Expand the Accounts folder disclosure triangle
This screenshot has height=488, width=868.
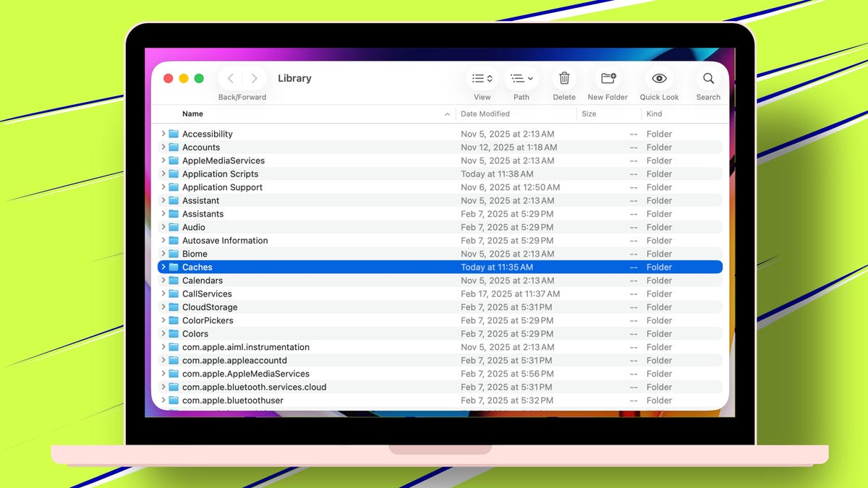163,147
